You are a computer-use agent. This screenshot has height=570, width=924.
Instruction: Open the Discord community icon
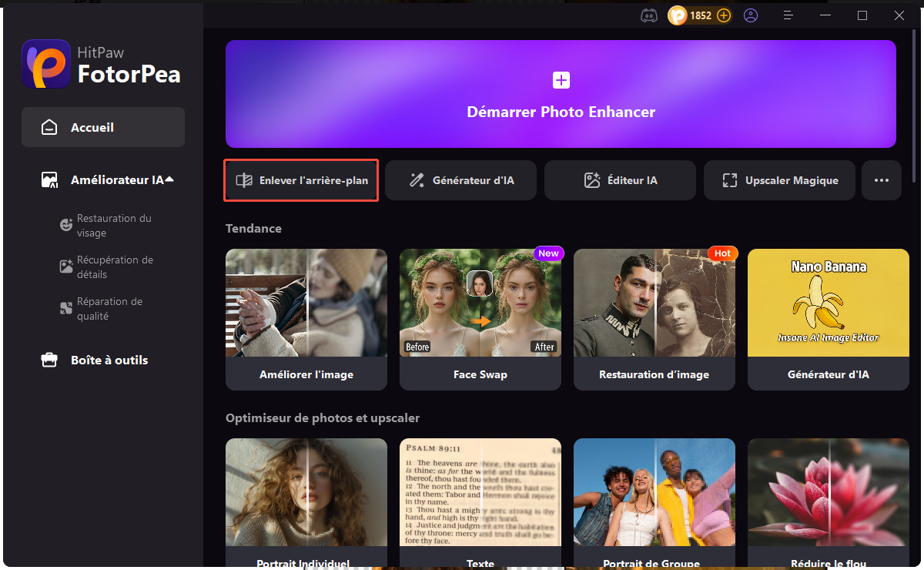[x=648, y=15]
